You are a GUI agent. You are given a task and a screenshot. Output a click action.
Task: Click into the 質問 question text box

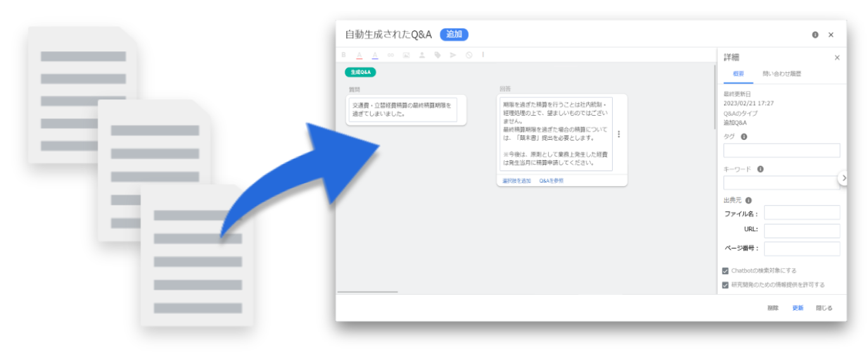pyautogui.click(x=403, y=110)
